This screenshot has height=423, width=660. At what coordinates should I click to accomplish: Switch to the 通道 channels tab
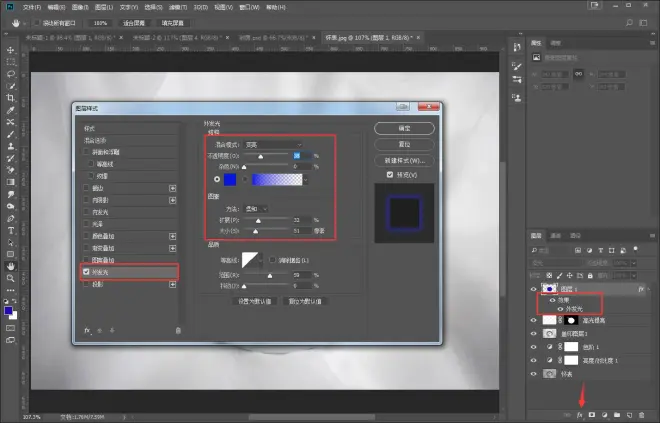pyautogui.click(x=556, y=236)
